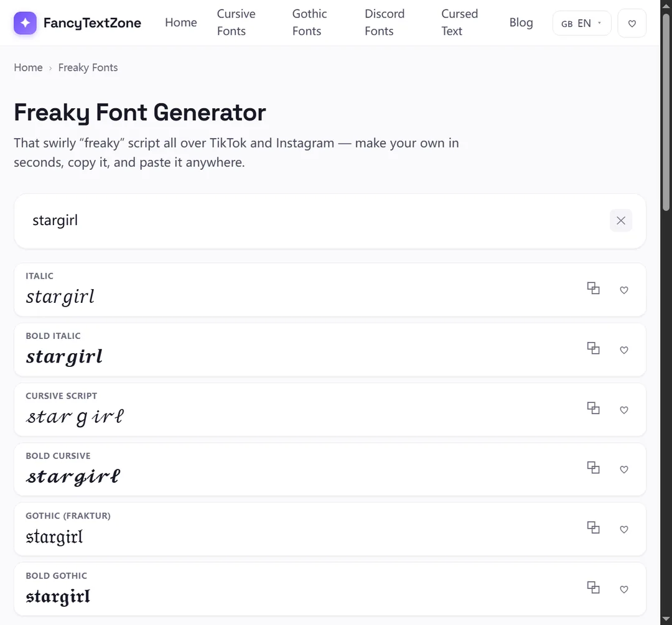Favorite the Italic font style
Viewport: 672px width, 625px height.
point(624,290)
